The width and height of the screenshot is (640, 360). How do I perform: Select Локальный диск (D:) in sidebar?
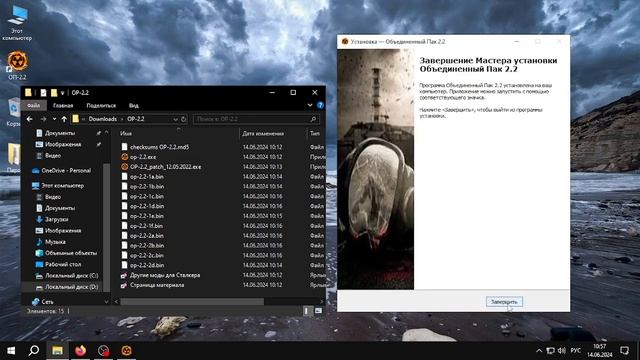pyautogui.click(x=71, y=287)
